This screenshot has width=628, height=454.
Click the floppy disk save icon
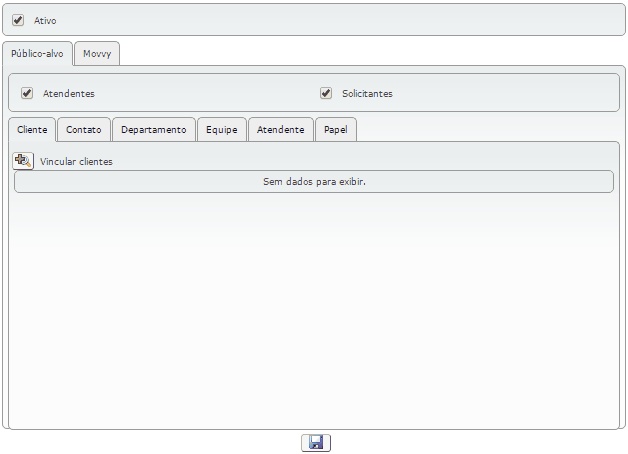(316, 443)
